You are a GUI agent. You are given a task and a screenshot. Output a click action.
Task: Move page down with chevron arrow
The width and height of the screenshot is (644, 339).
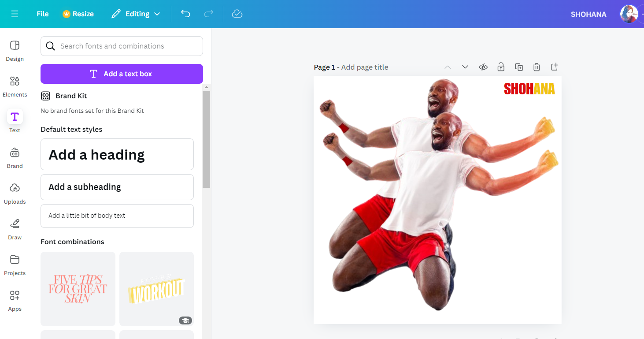[465, 67]
